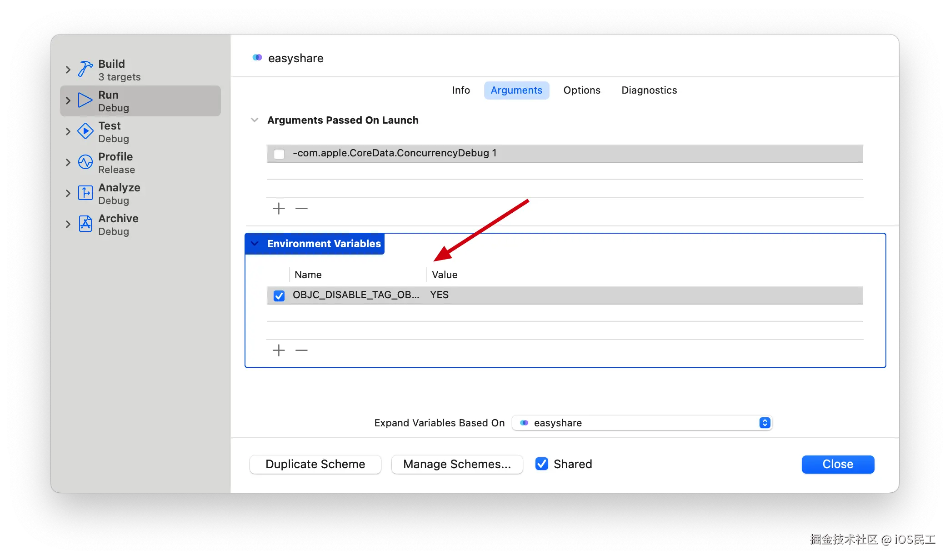The image size is (950, 560).
Task: Select the YES value cell
Action: (x=440, y=295)
